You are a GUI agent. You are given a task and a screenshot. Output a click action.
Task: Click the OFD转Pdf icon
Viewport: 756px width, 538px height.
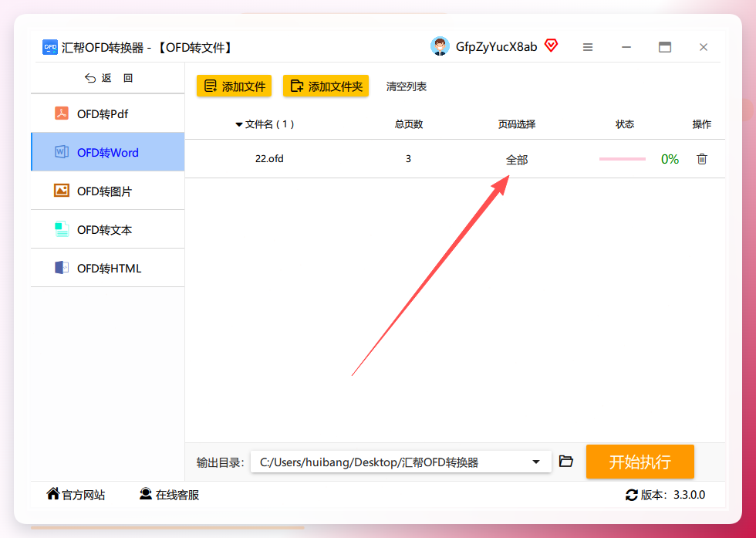click(x=61, y=114)
